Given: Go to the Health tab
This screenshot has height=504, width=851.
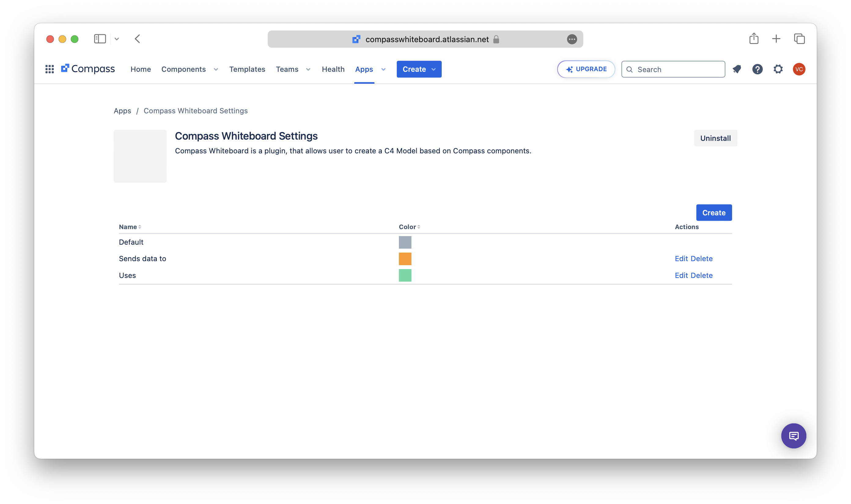Looking at the screenshot, I should point(333,69).
